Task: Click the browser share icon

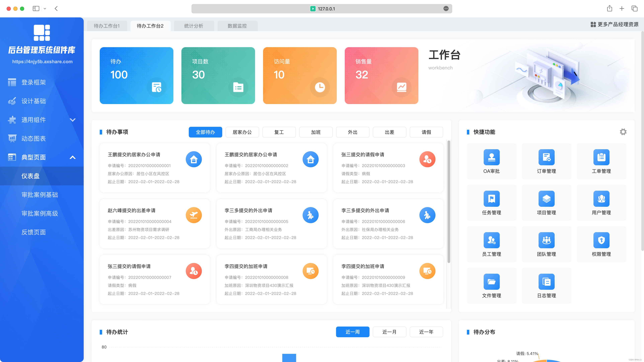Action: 610,9
